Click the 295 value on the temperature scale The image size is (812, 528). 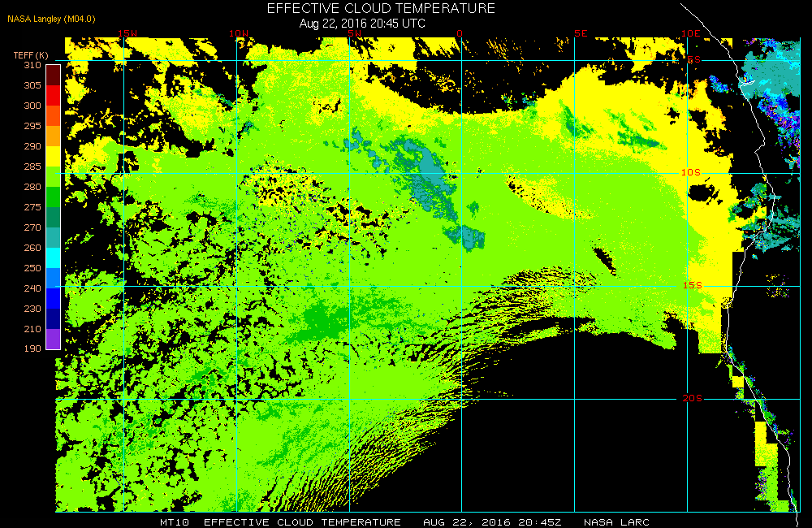coord(32,126)
